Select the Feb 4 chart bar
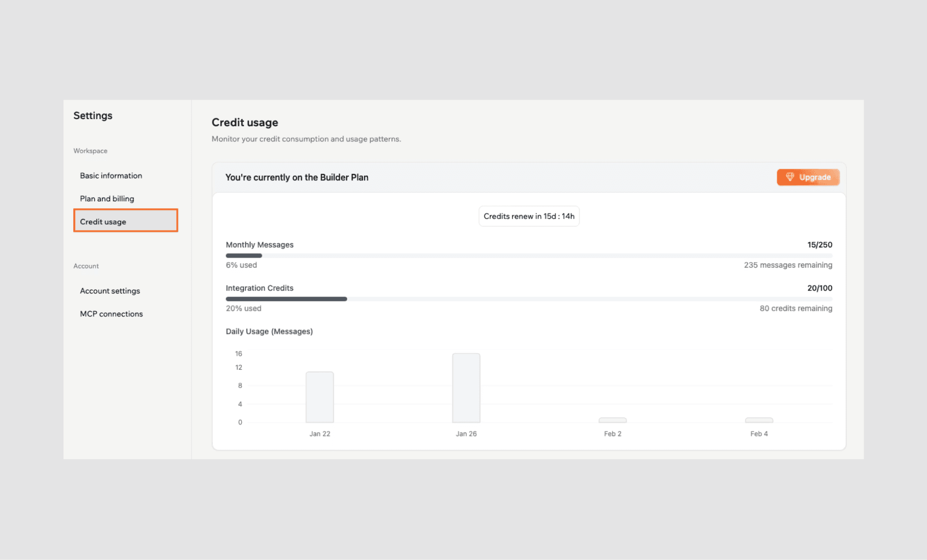 tap(759, 420)
